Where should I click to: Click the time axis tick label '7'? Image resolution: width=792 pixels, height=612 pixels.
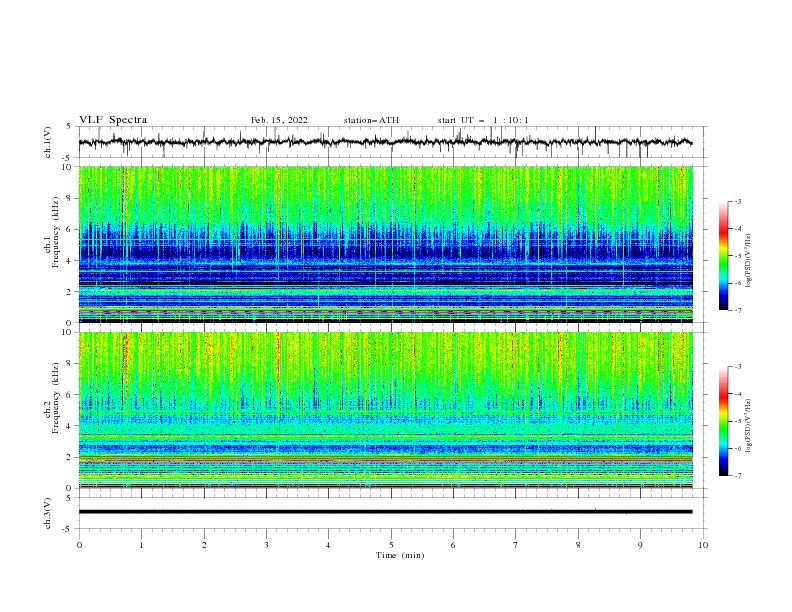point(516,545)
